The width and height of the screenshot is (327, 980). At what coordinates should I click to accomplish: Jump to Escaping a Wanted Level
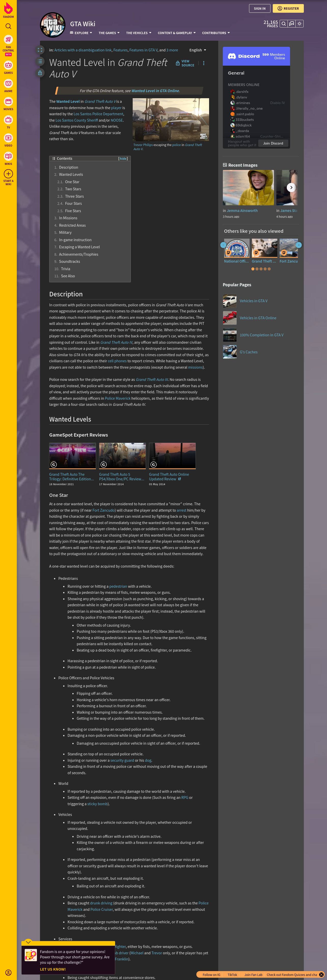click(79, 247)
